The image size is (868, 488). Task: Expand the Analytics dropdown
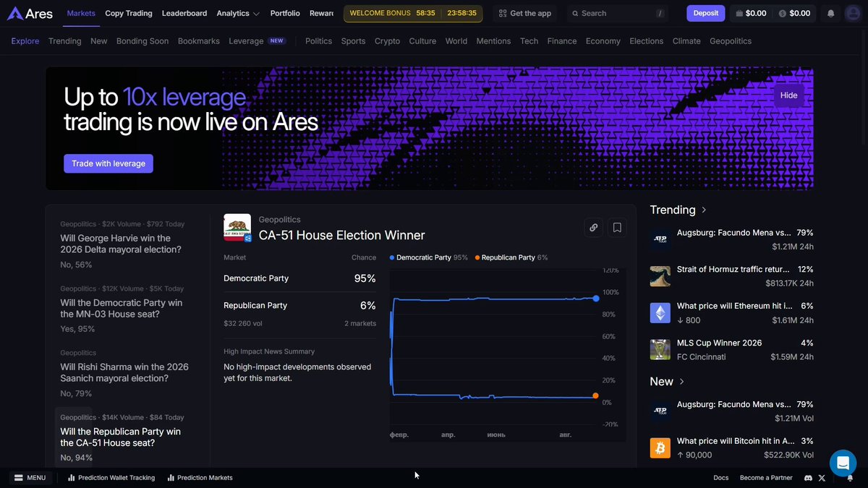point(238,13)
